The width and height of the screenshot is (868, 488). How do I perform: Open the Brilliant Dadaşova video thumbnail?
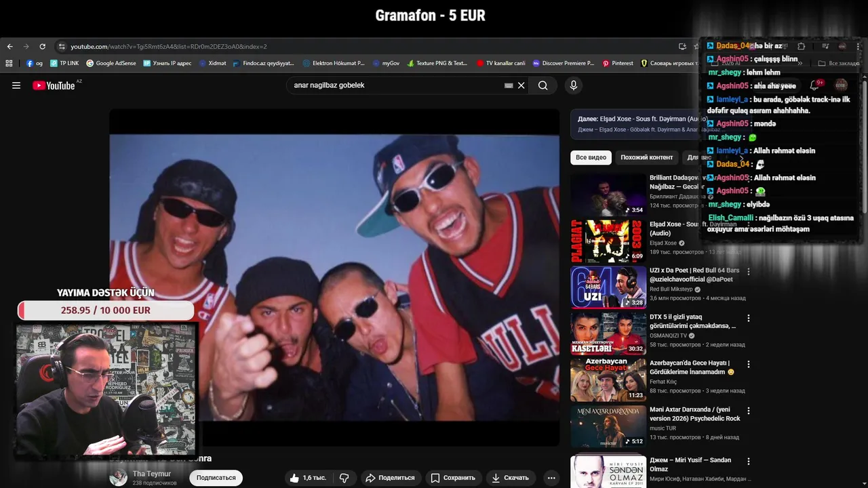click(x=608, y=195)
